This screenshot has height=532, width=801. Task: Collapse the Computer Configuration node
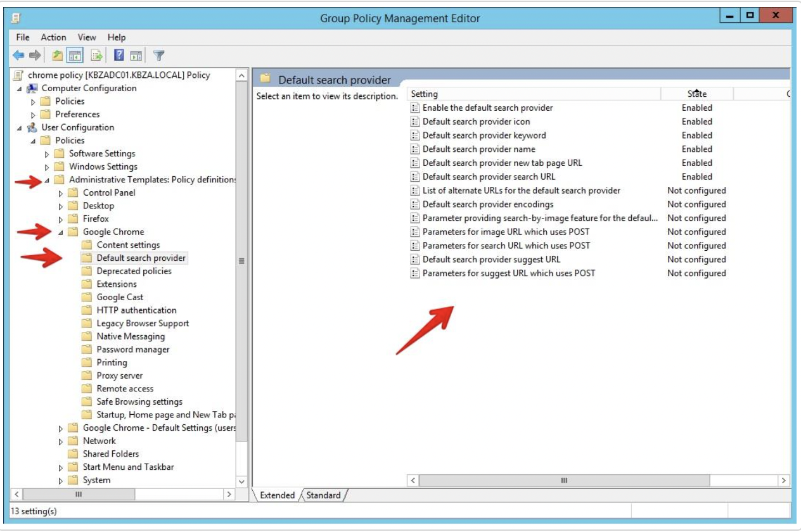tap(20, 89)
